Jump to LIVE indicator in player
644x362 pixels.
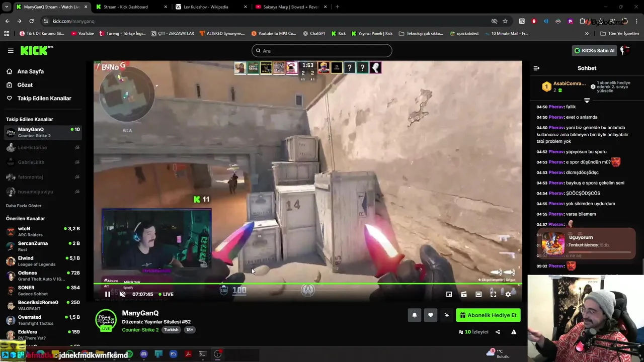[166, 294]
